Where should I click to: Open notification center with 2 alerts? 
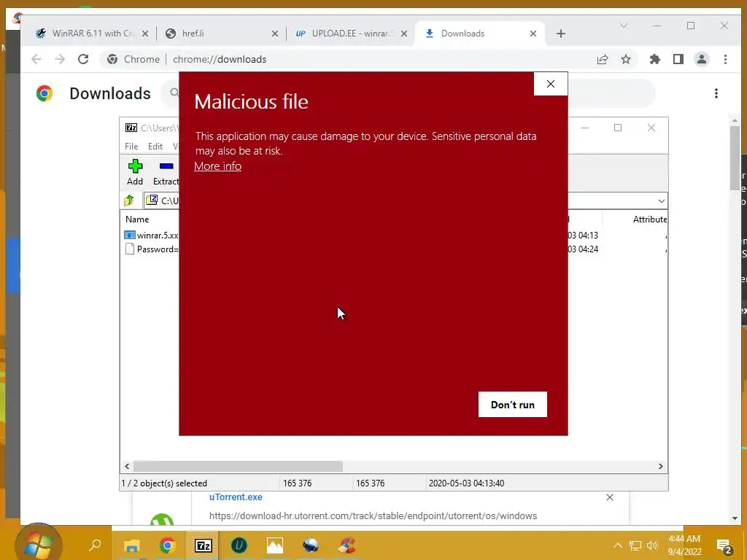(x=724, y=547)
